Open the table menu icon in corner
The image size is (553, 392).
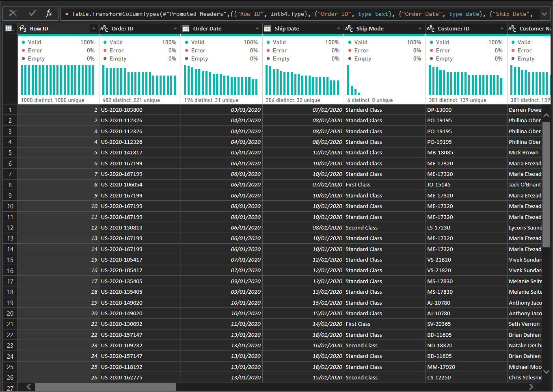pyautogui.click(x=9, y=28)
